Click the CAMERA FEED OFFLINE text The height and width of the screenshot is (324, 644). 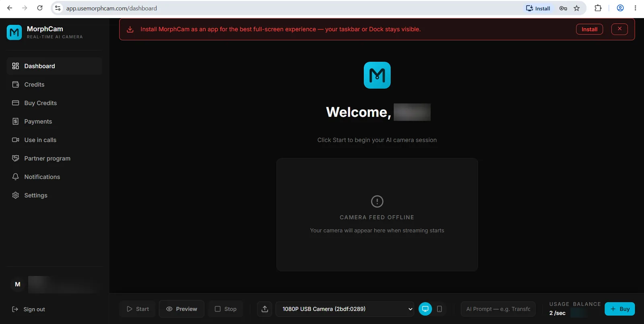pyautogui.click(x=377, y=217)
